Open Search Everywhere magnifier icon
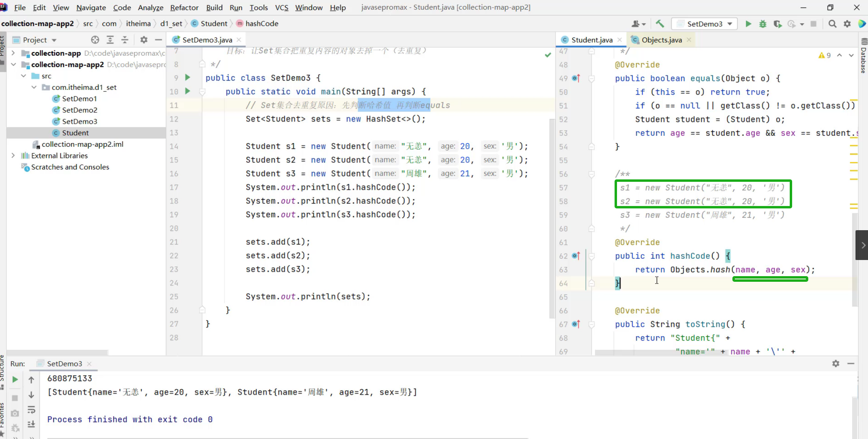The width and height of the screenshot is (868, 439). 832,24
